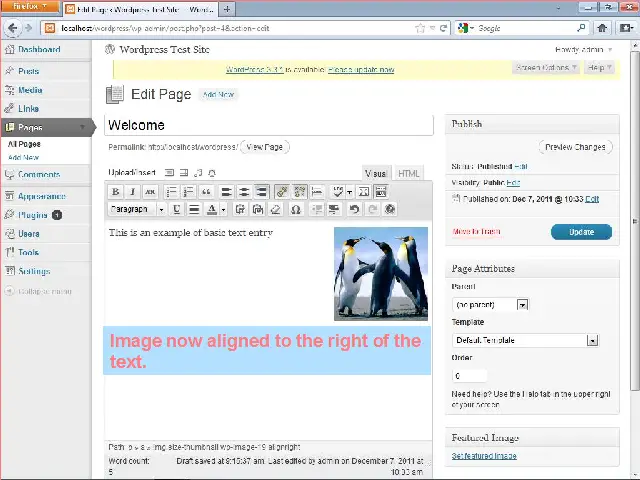Viewport: 640px width, 480px height.
Task: Open the Default Template dropdown
Action: click(x=525, y=340)
